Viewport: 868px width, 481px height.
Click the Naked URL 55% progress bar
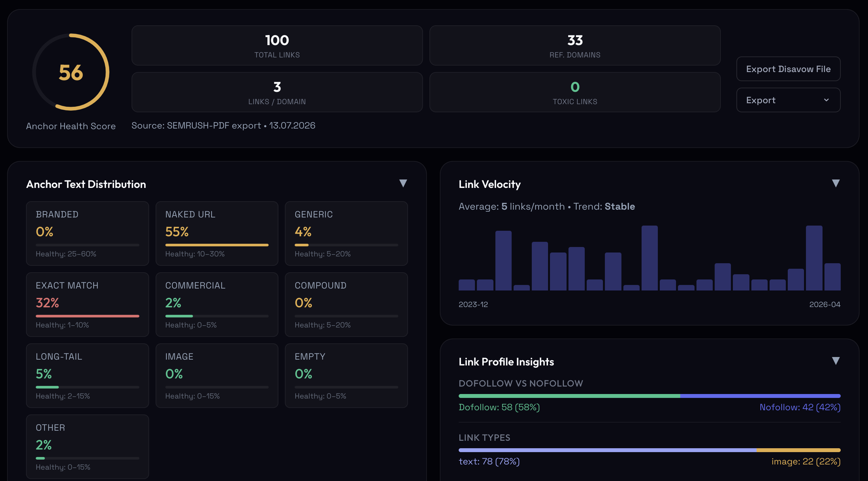pyautogui.click(x=217, y=245)
